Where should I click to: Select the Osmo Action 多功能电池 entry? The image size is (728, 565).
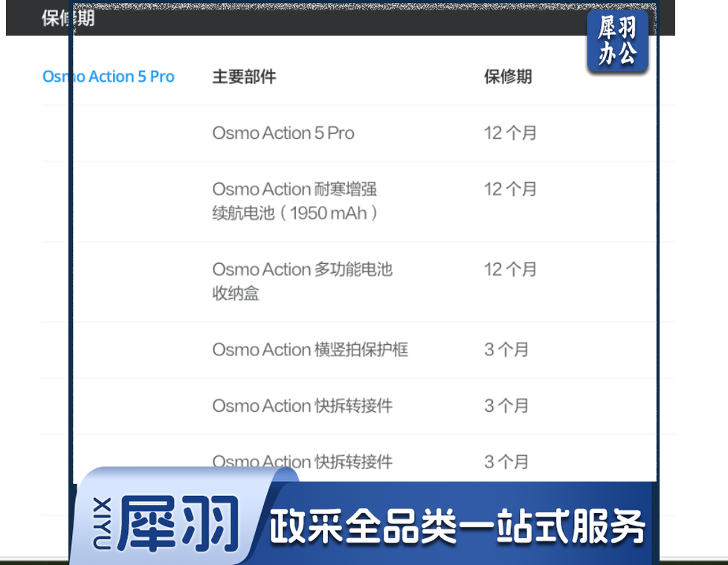click(302, 269)
